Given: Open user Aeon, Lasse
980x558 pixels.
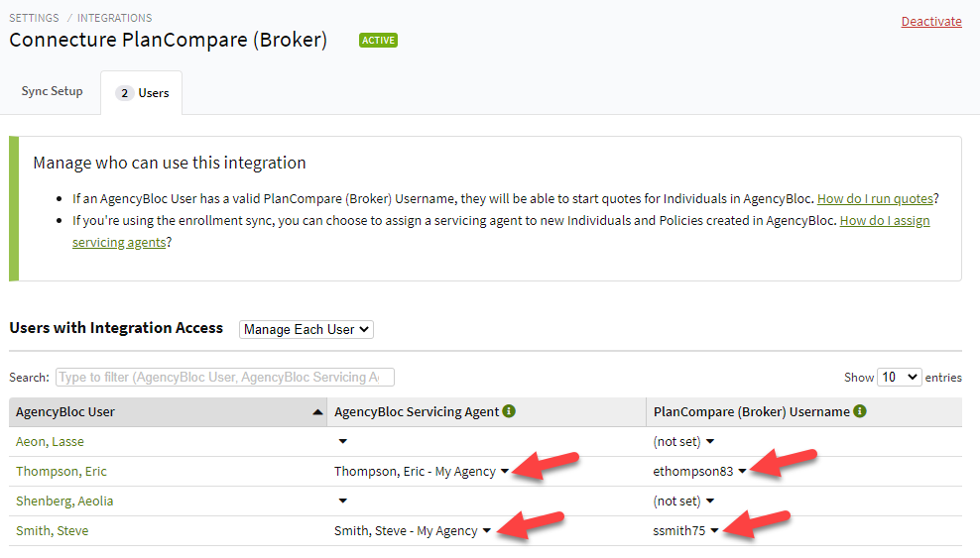Looking at the screenshot, I should [x=50, y=441].
